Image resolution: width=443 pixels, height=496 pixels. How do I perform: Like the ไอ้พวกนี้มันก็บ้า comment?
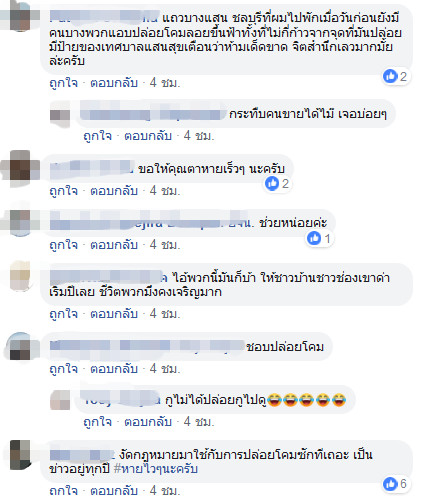63,314
